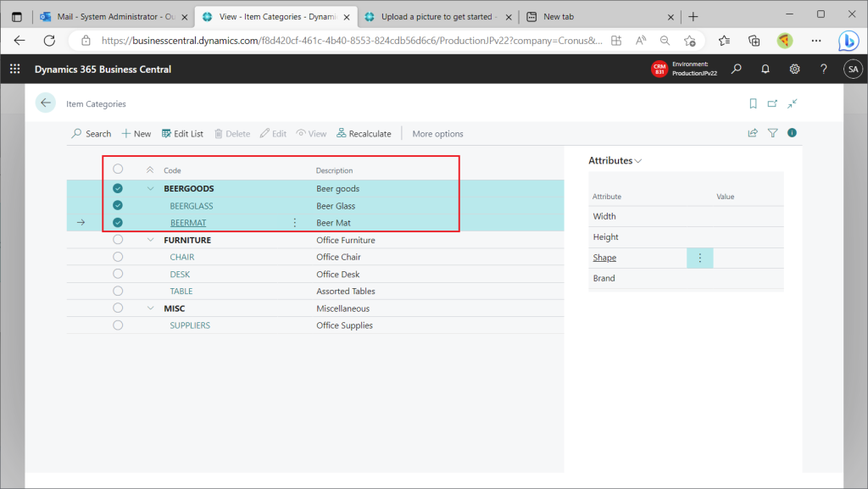Viewport: 868px width, 489px height.
Task: Open the browser ellipsis menu
Action: [x=816, y=41]
